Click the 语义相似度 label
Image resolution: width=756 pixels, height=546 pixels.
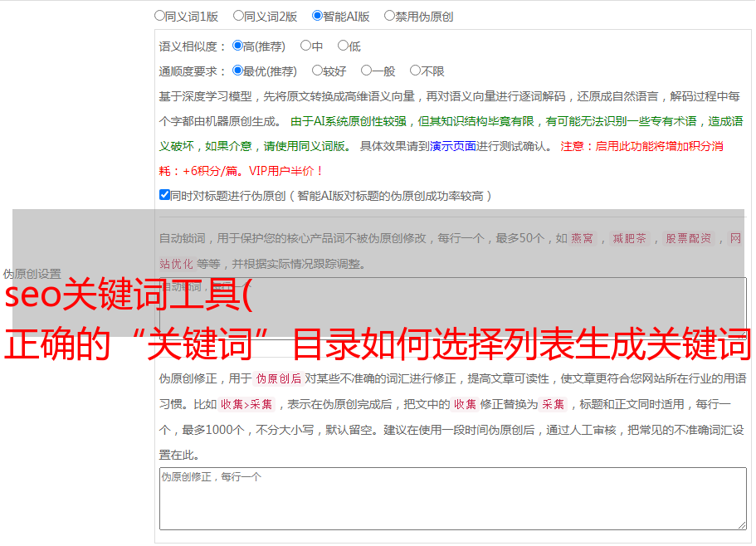click(192, 46)
